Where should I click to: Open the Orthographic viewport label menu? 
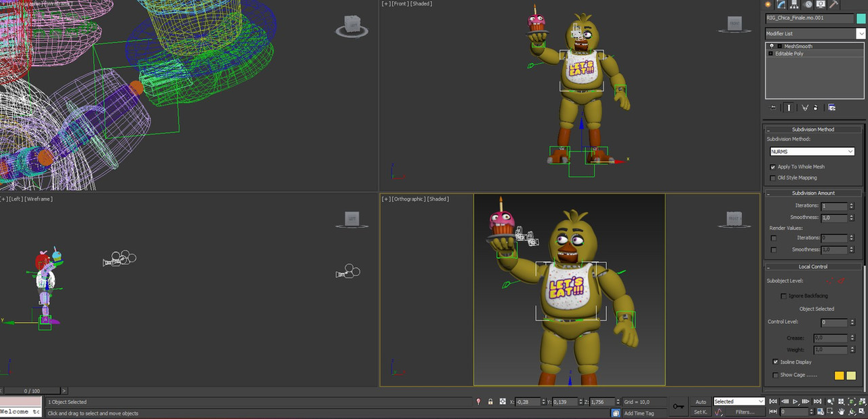(408, 199)
